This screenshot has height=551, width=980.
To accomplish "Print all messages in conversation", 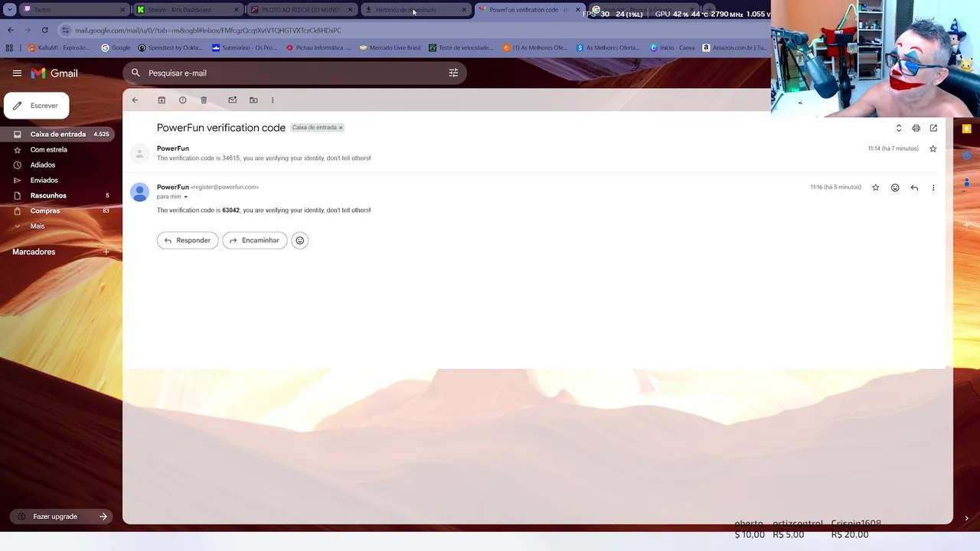I will (x=916, y=128).
